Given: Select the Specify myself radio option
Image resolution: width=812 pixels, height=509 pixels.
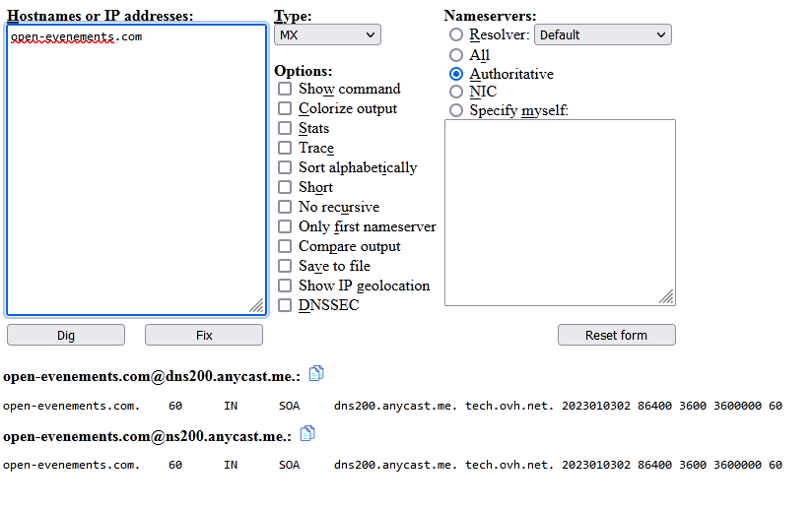Looking at the screenshot, I should (x=455, y=110).
